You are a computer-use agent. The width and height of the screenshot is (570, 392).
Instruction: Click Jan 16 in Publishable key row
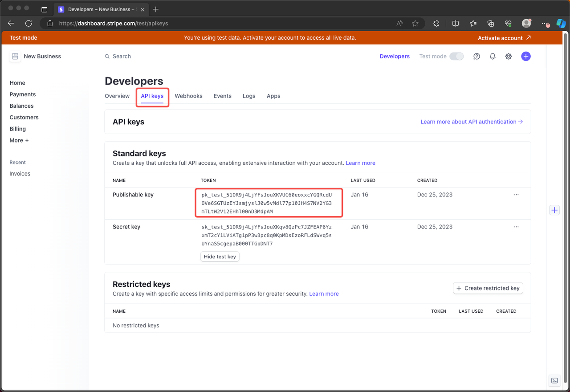[x=359, y=195]
